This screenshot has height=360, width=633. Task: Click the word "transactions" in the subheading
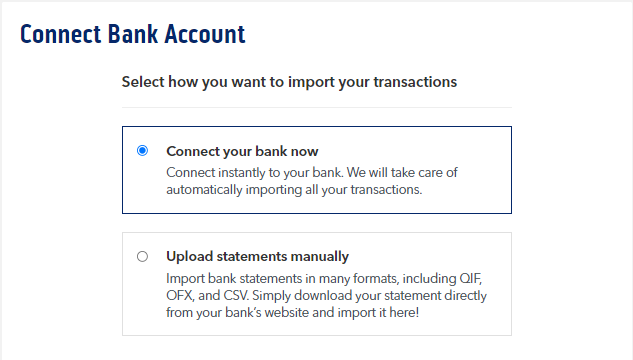(415, 82)
